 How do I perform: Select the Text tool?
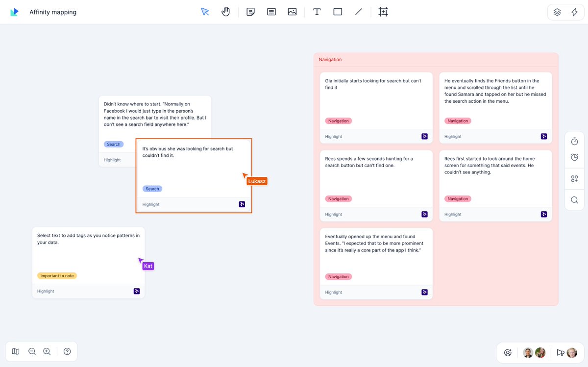pos(317,11)
